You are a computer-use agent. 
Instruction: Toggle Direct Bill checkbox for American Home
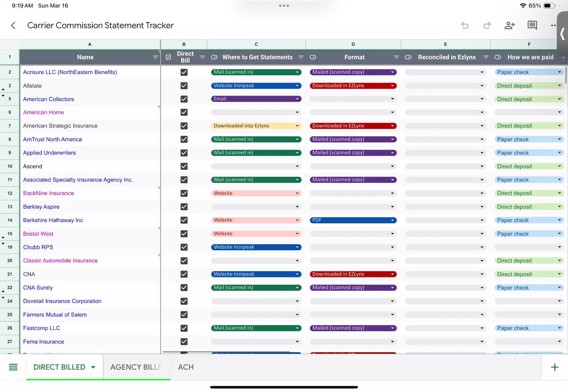point(184,112)
